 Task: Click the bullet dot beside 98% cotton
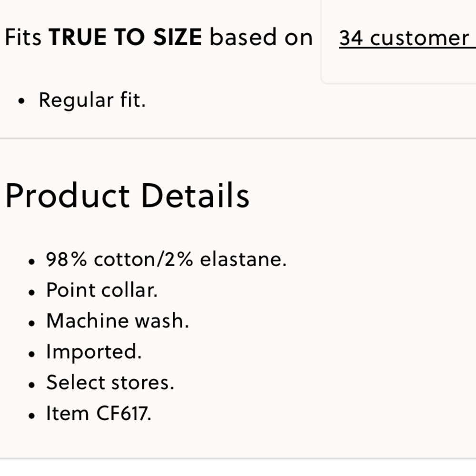point(31,262)
